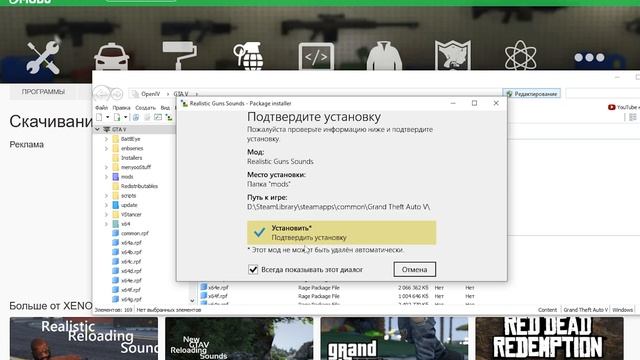The image size is (640, 360).
Task: Click Windows label in the status bar
Action: point(622,310)
